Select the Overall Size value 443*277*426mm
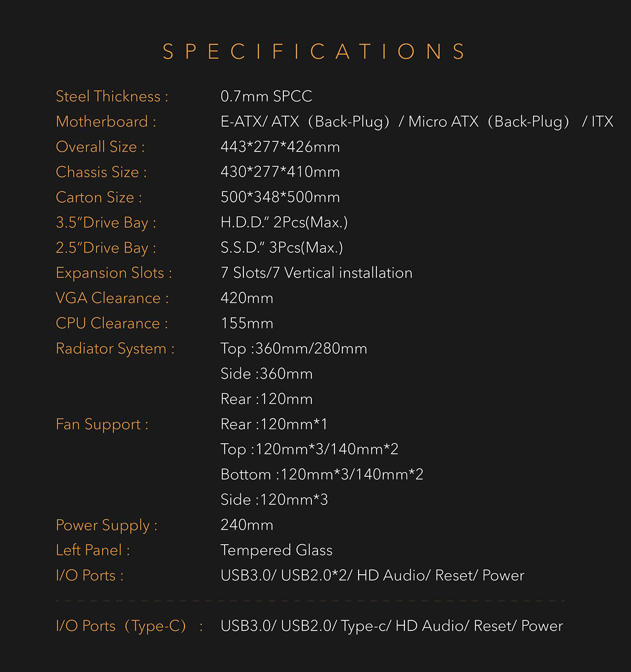The image size is (631, 672). coord(280,147)
